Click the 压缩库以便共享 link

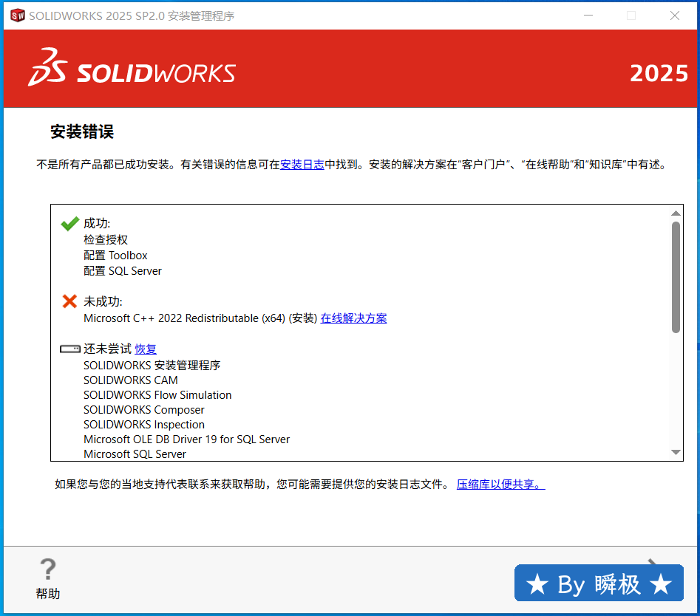point(500,485)
